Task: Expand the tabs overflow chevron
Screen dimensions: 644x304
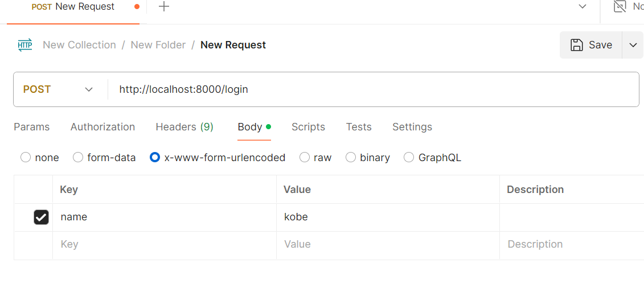Action: 583,7
